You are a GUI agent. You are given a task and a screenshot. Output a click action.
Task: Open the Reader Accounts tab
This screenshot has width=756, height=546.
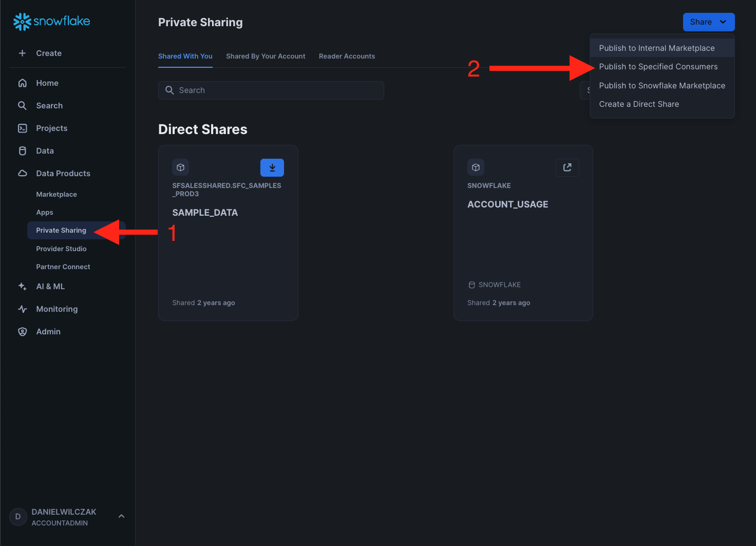347,56
